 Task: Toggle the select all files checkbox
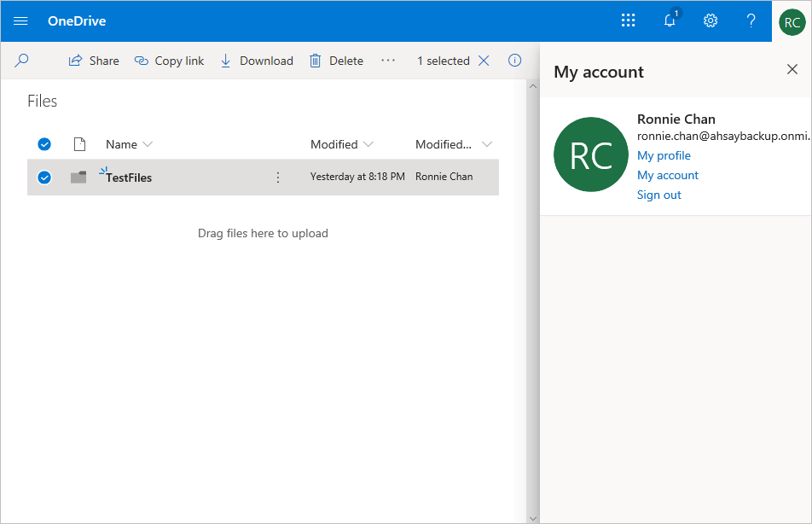[x=44, y=144]
